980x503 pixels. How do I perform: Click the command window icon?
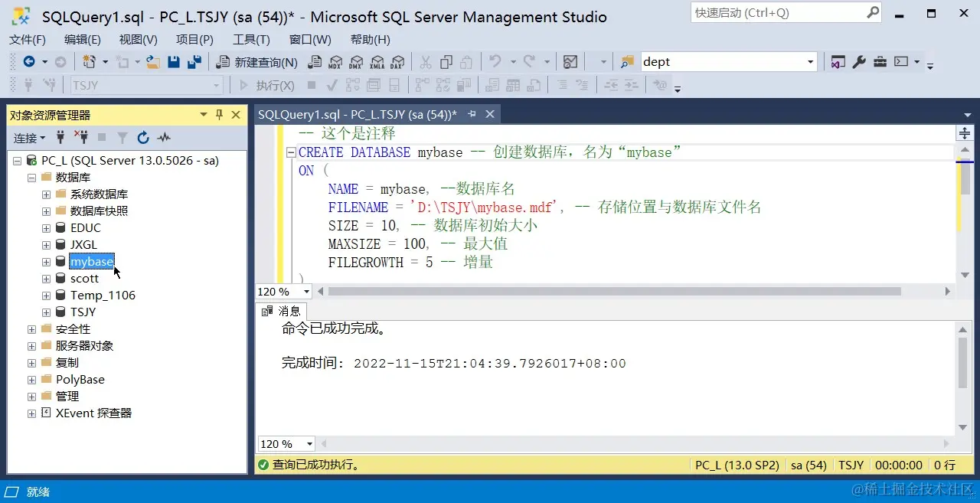pos(901,62)
